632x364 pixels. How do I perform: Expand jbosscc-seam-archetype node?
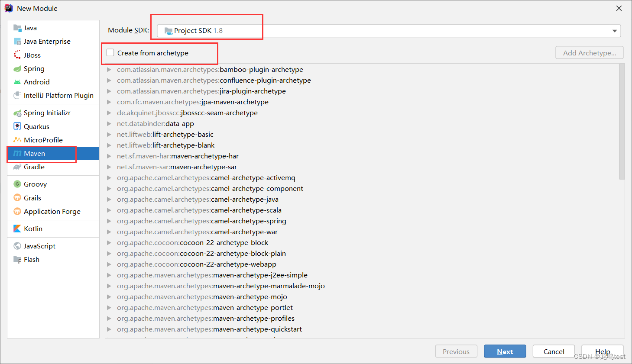pos(109,113)
